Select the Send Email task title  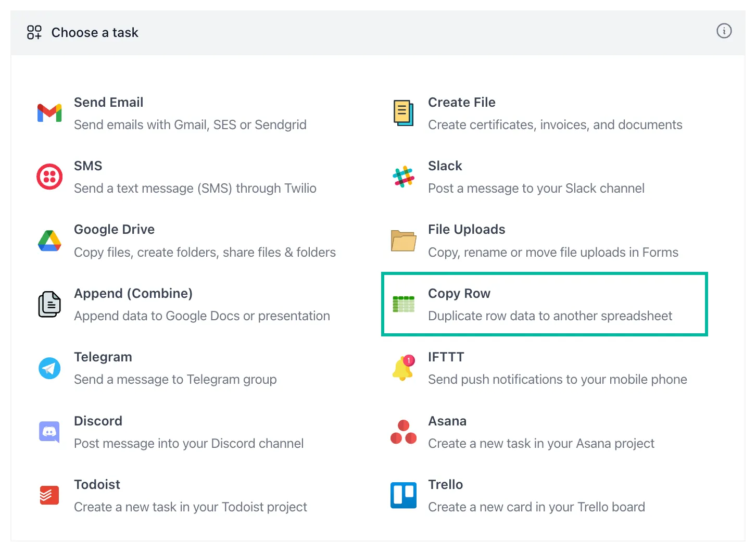click(108, 103)
